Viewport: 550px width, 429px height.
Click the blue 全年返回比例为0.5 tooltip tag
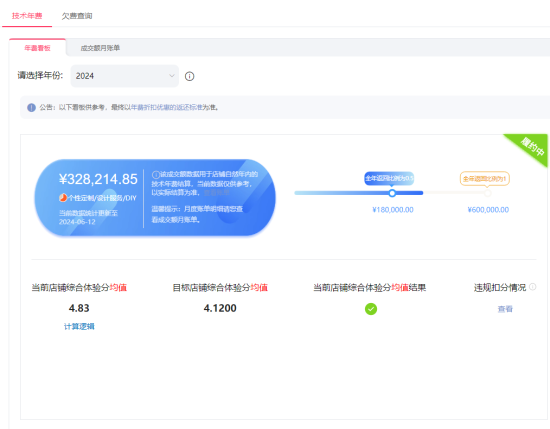point(389,179)
